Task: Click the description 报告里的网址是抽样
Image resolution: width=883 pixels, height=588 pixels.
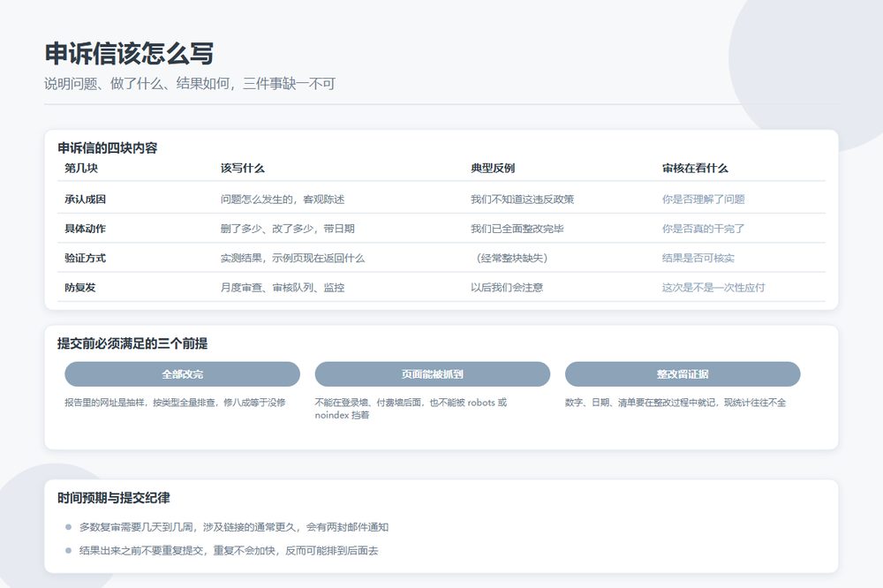Action: pos(175,402)
